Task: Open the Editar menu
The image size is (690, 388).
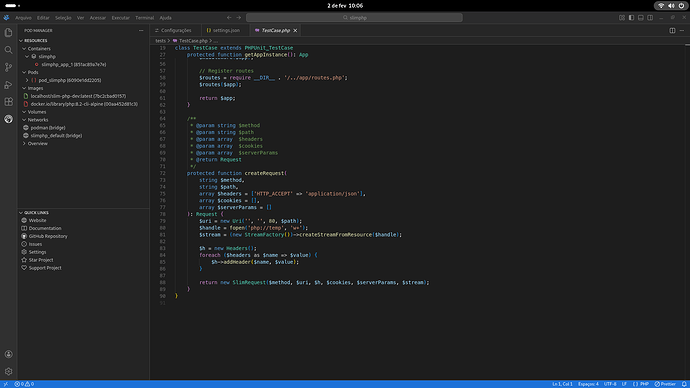Action: click(x=43, y=18)
